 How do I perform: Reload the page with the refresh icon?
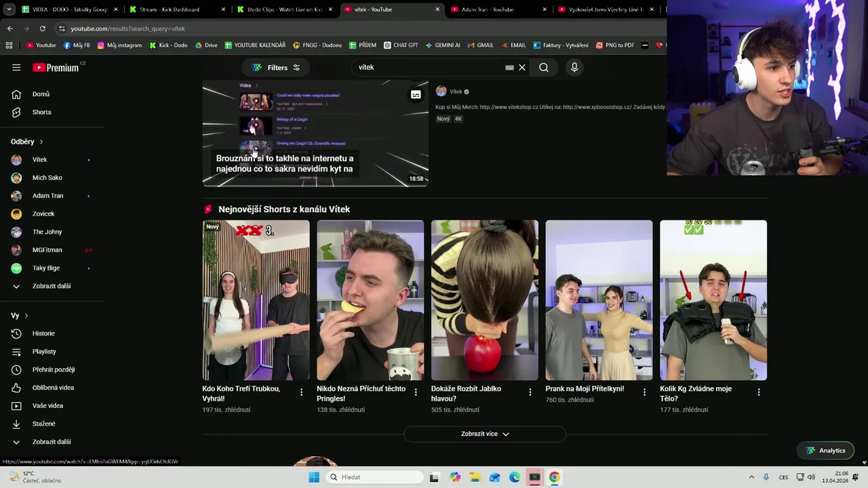pos(42,28)
